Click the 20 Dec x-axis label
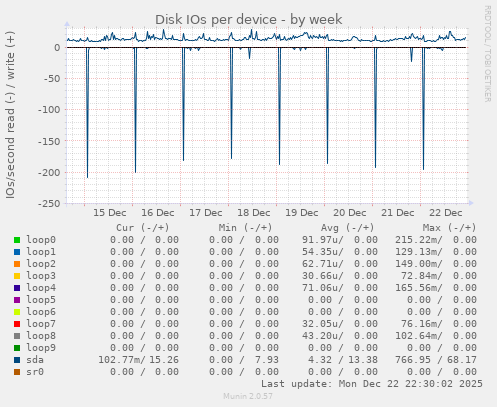Viewport: 497px width, 407px height. click(350, 213)
